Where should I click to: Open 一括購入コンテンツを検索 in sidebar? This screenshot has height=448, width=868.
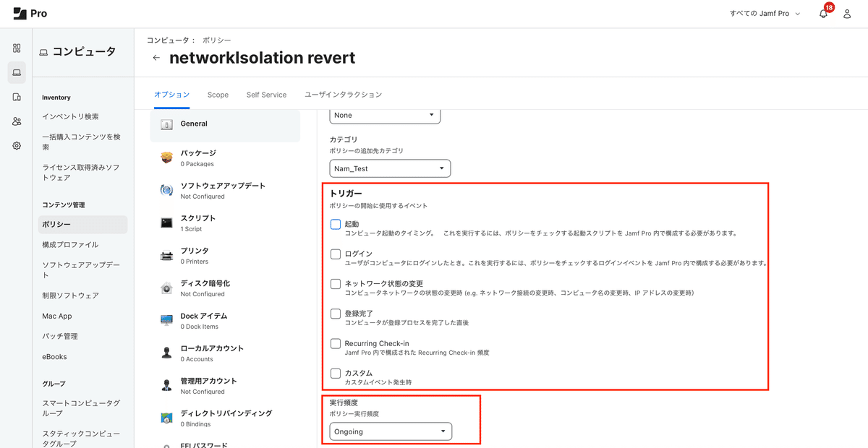[81, 142]
